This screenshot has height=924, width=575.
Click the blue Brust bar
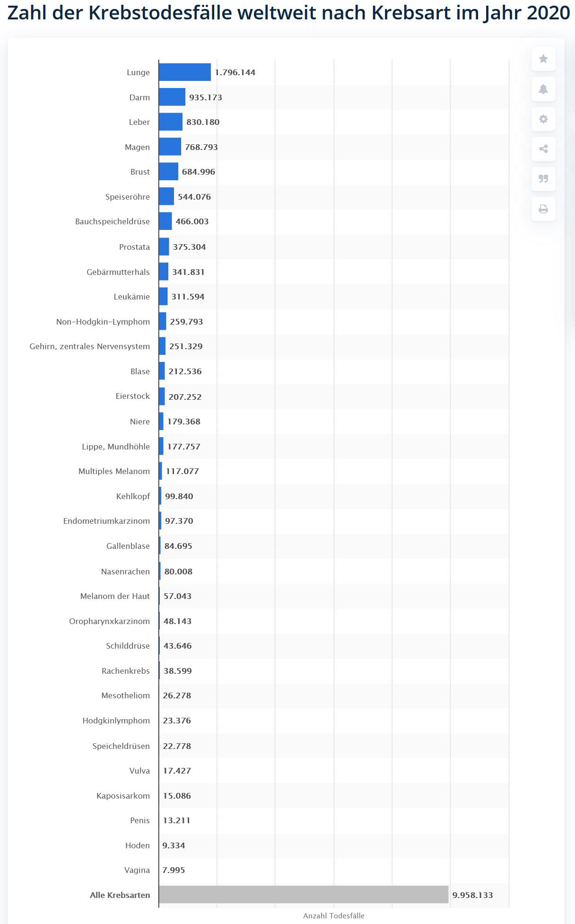tap(168, 172)
